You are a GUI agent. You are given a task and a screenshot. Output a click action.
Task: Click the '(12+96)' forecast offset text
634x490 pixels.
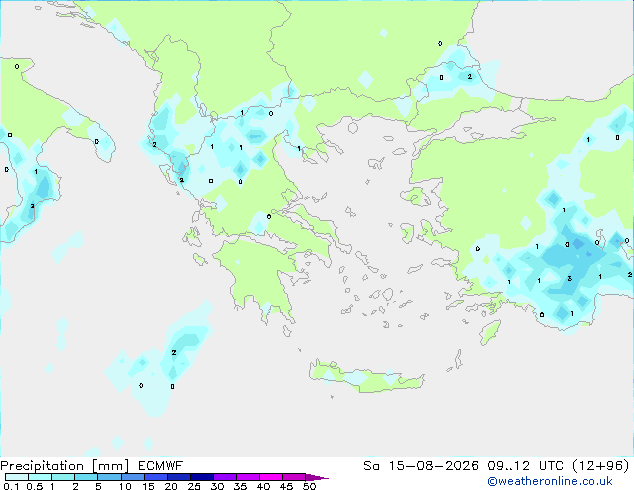pyautogui.click(x=600, y=465)
